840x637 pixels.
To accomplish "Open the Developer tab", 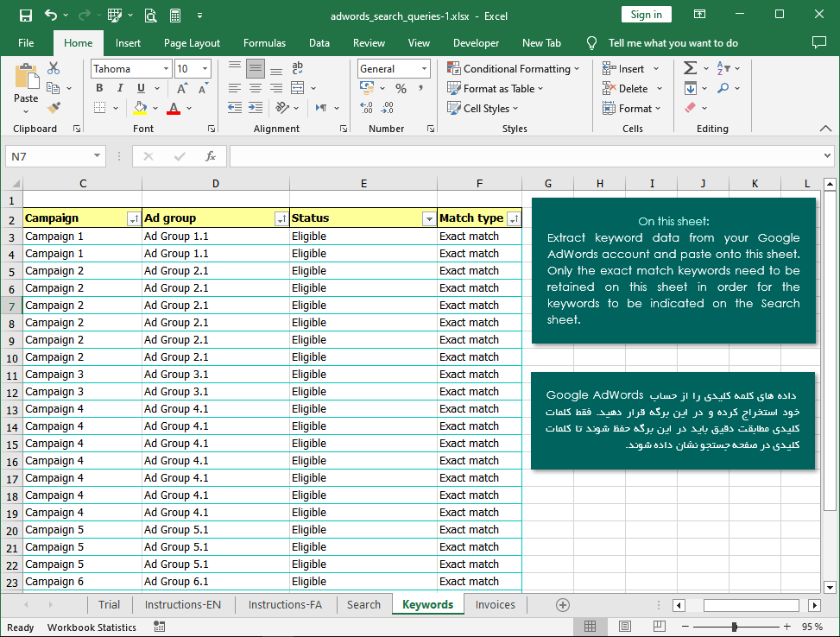I will pos(476,43).
